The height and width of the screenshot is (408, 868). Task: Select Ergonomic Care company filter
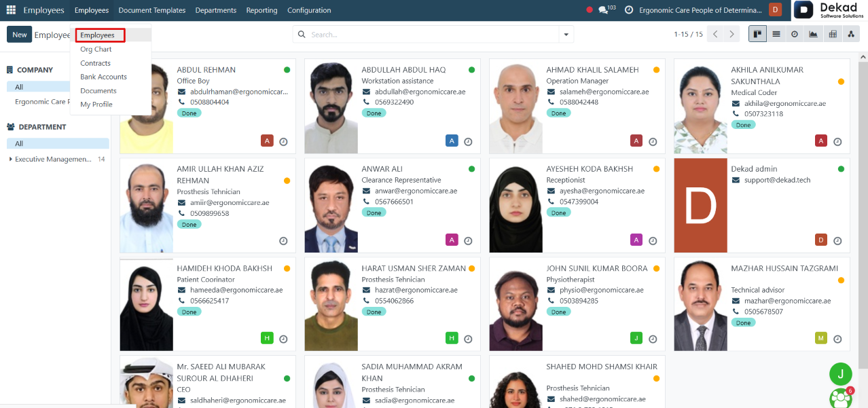[41, 102]
